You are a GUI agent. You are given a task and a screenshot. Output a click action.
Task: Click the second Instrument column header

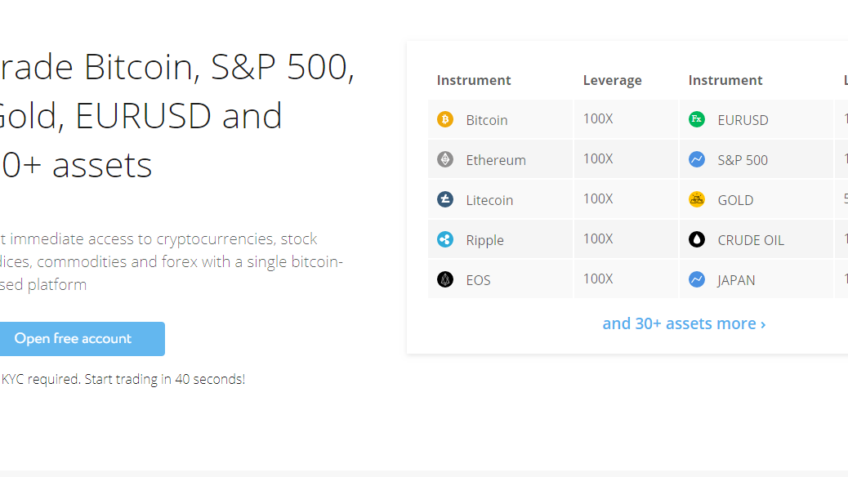(x=725, y=80)
